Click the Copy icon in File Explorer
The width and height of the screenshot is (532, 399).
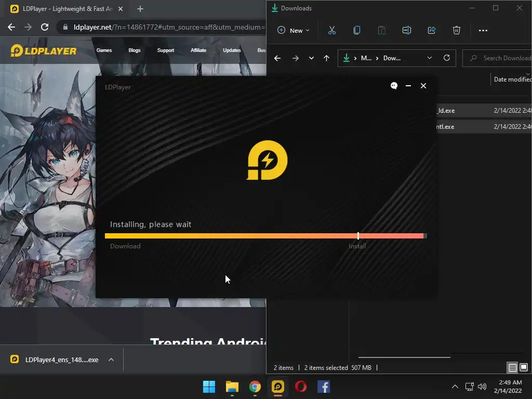(x=356, y=31)
